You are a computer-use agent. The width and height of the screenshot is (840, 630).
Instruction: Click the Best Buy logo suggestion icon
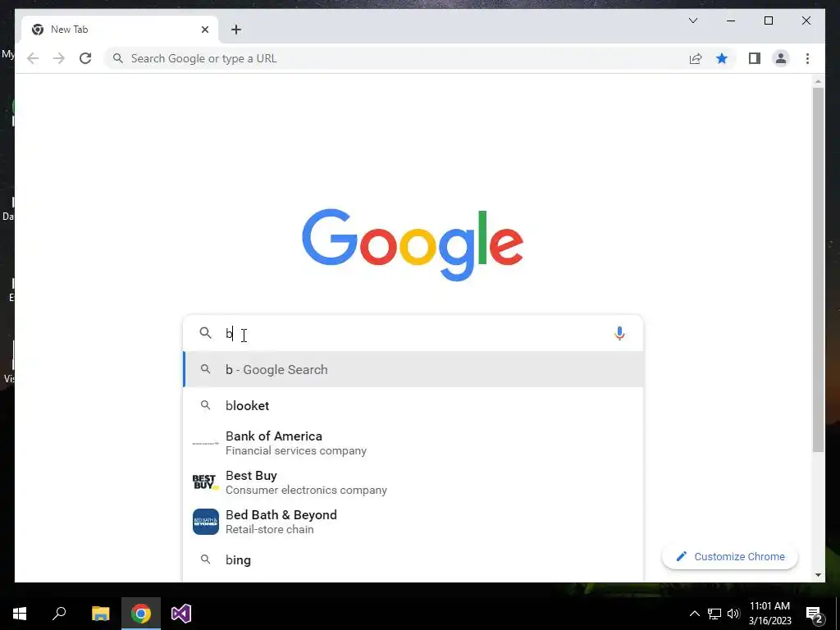coord(206,482)
